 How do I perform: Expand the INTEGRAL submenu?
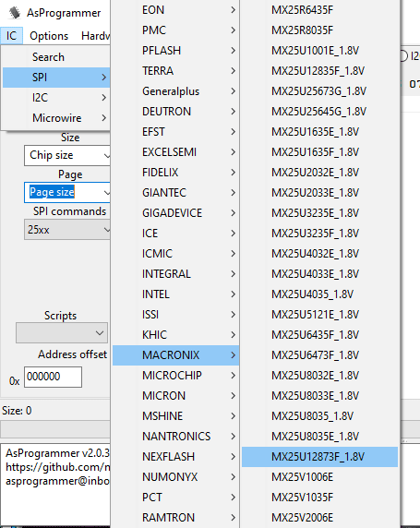point(175,274)
